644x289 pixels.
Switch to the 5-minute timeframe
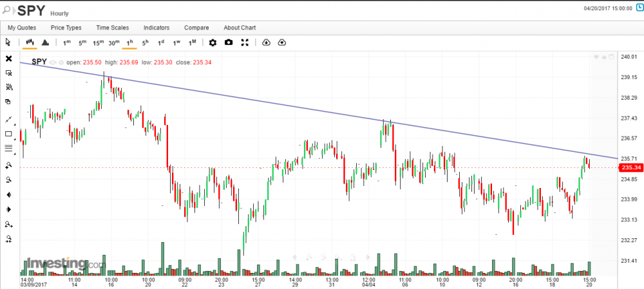[82, 42]
